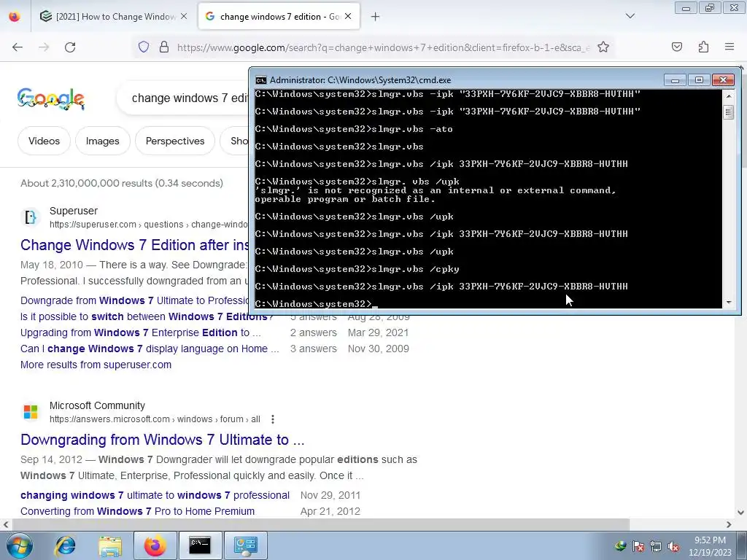Click the Microsoft Community favicon
This screenshot has height=560, width=747.
click(x=31, y=412)
